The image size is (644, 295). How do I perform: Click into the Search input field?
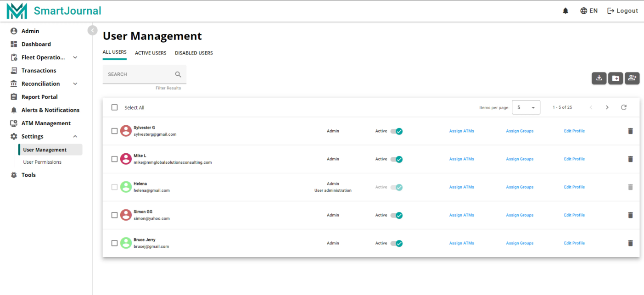pyautogui.click(x=138, y=74)
